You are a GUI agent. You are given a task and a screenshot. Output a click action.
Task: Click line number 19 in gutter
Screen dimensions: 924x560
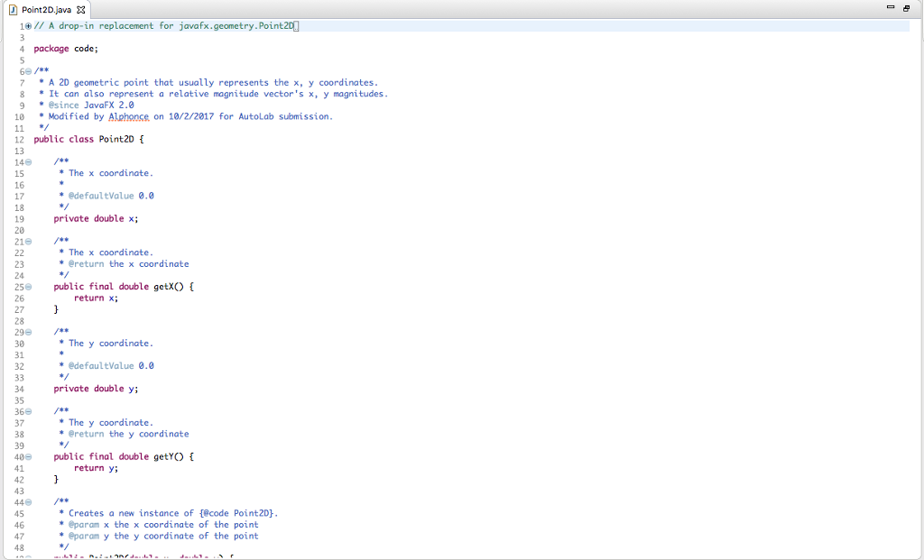[20, 219]
